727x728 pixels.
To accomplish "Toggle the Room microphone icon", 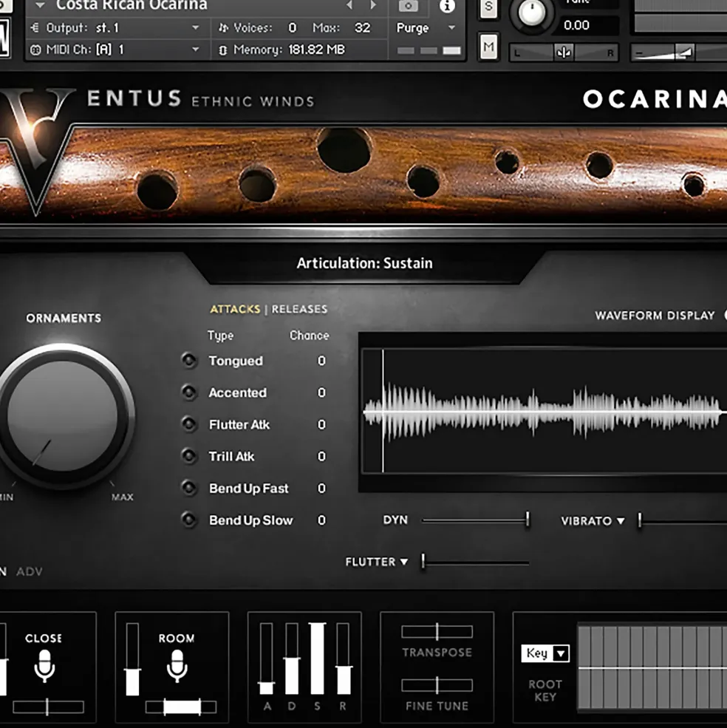I will [x=177, y=666].
